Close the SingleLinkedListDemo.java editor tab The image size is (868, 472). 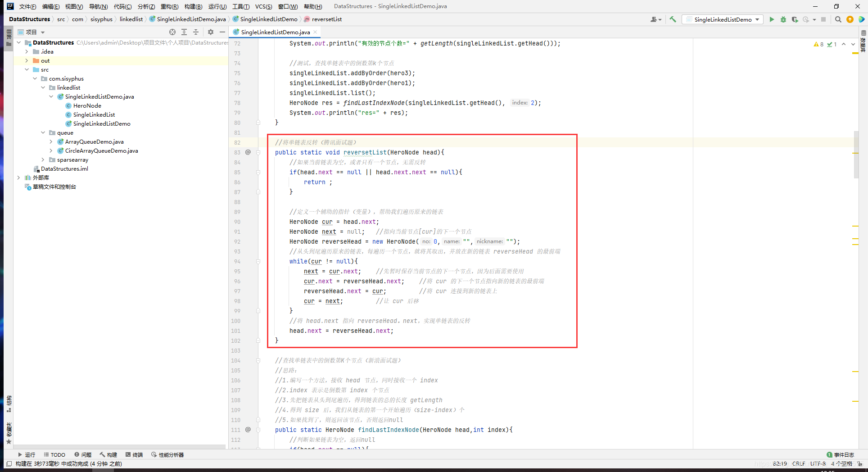pos(315,32)
